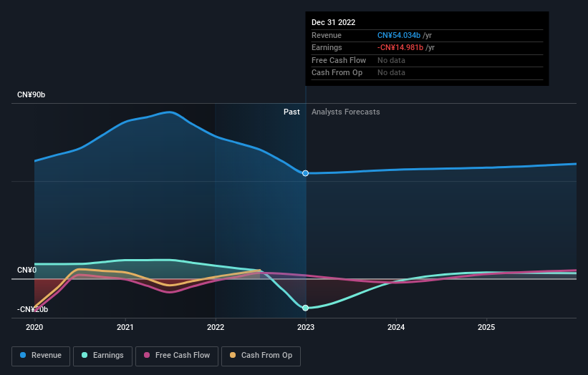This screenshot has width=588, height=375.
Task: Toggle the Revenue legend button
Action: click(41, 356)
